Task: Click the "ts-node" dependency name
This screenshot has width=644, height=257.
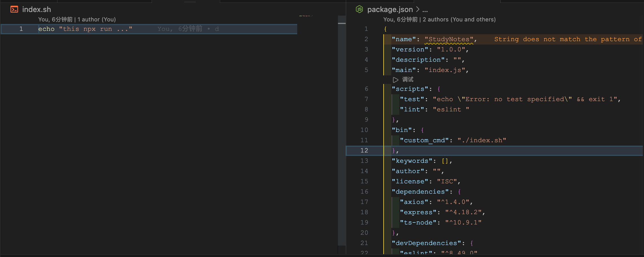Action: point(418,222)
